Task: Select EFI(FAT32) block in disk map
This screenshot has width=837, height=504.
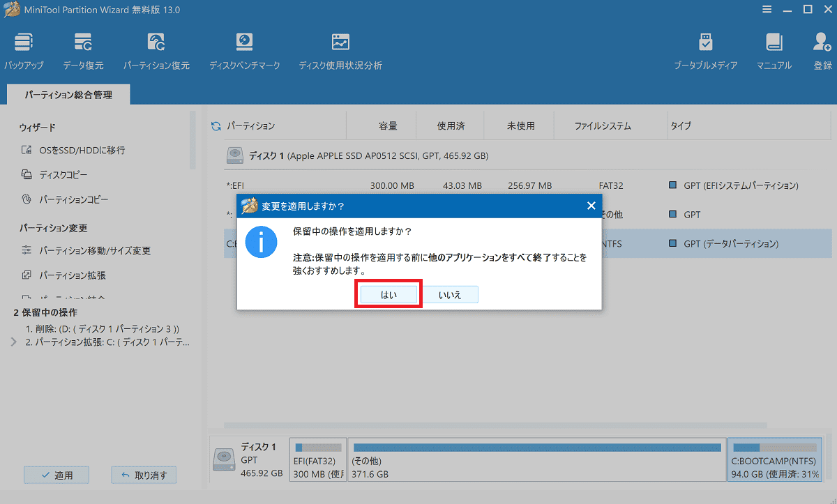Action: click(318, 459)
